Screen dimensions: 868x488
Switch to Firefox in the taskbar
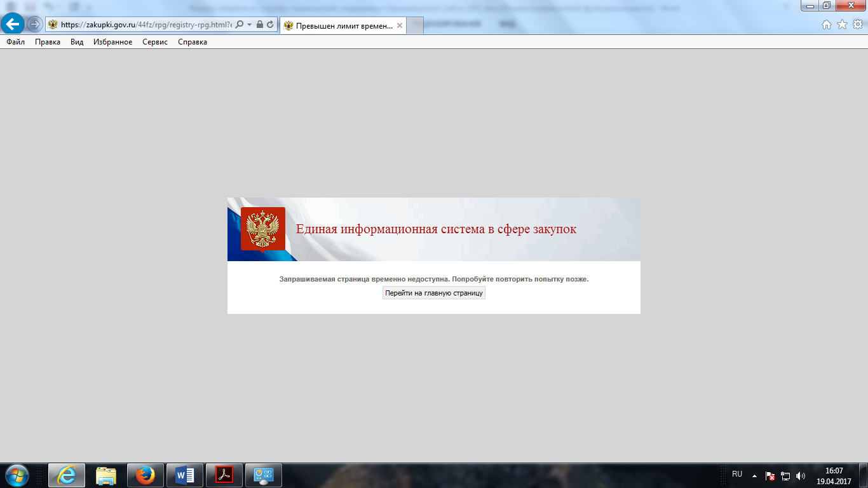(x=146, y=475)
